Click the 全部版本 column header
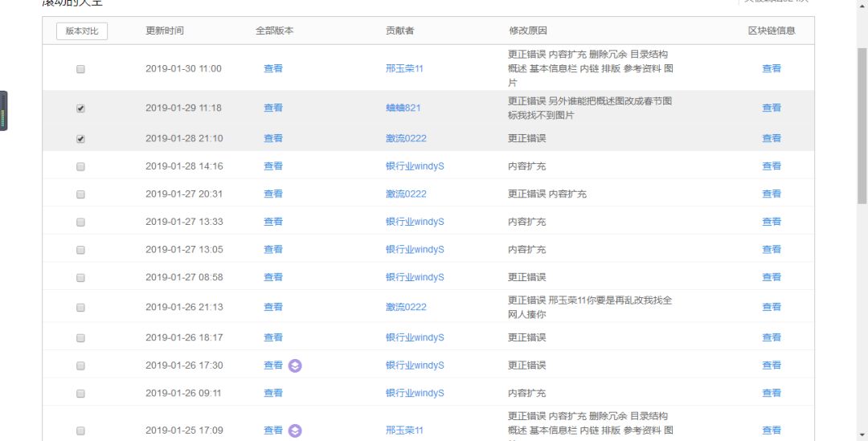Viewport: 868px width, 441px height. tap(274, 31)
